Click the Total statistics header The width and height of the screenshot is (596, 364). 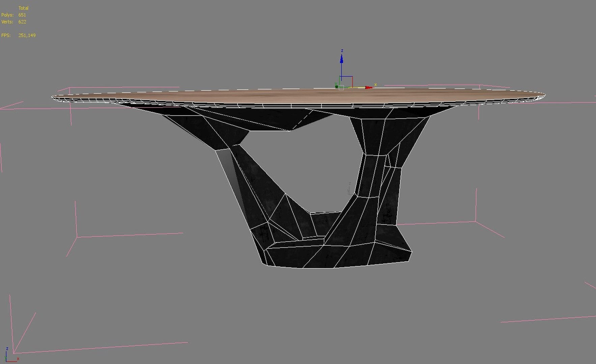point(23,8)
